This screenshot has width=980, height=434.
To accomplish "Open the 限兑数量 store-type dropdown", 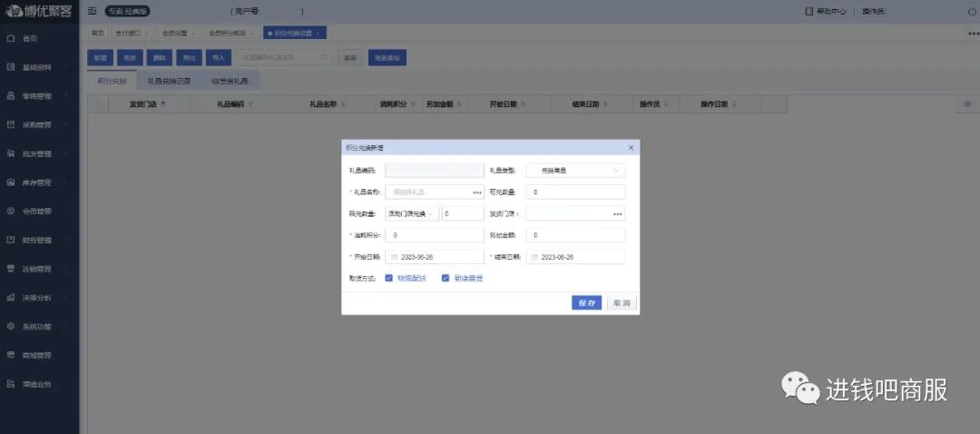I will [x=412, y=214].
